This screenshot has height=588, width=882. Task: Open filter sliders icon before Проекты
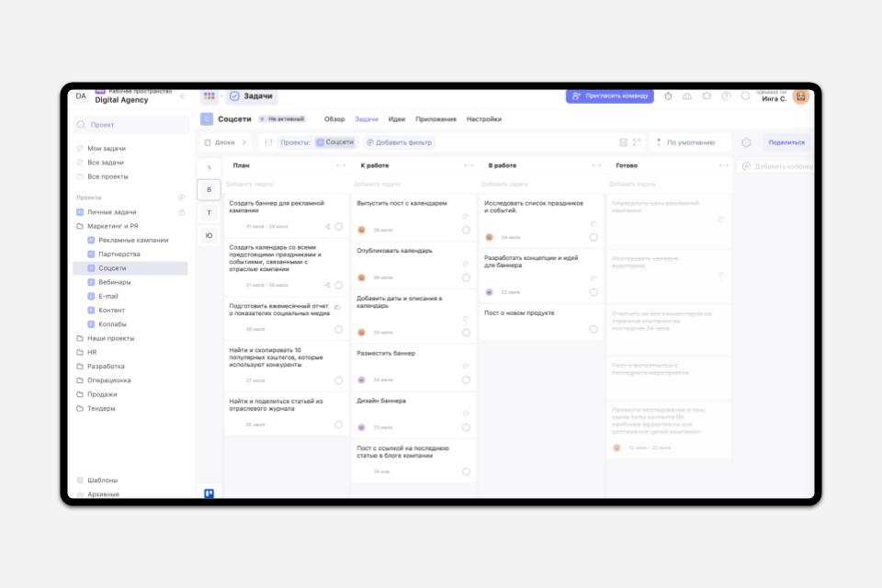pos(268,142)
